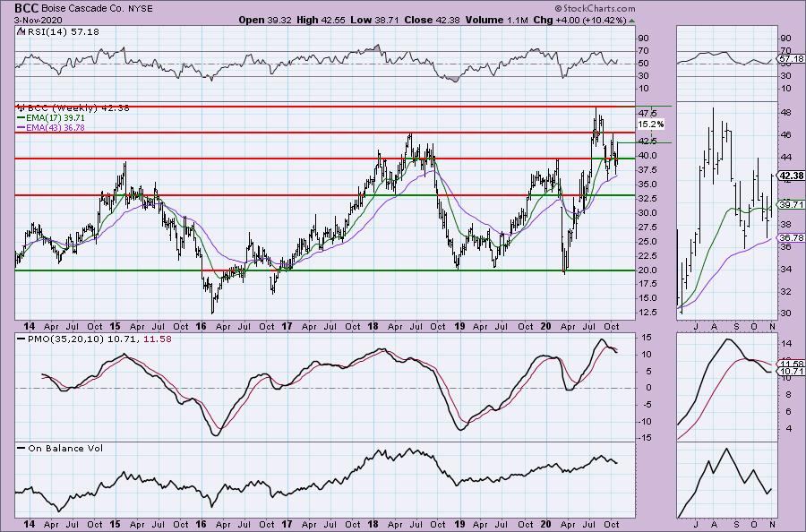Select the Low 38.71 value
This screenshot has width=806, height=532.
click(374, 20)
